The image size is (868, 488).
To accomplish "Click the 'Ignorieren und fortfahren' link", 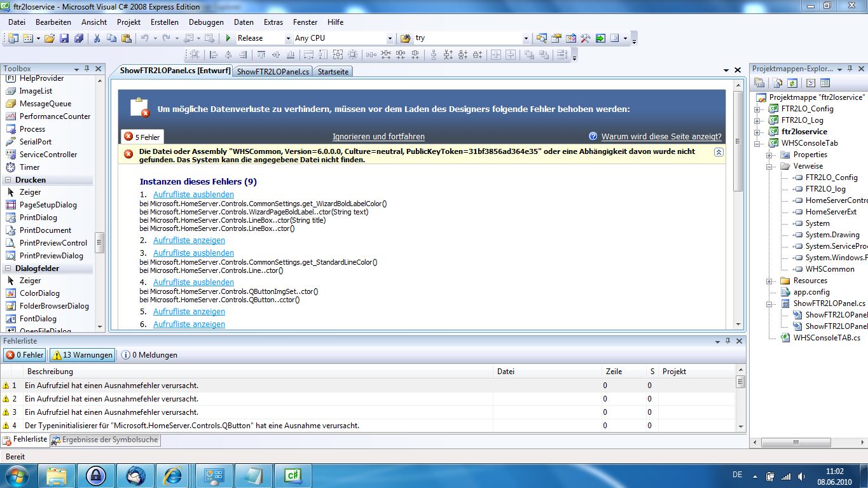I will pyautogui.click(x=378, y=137).
